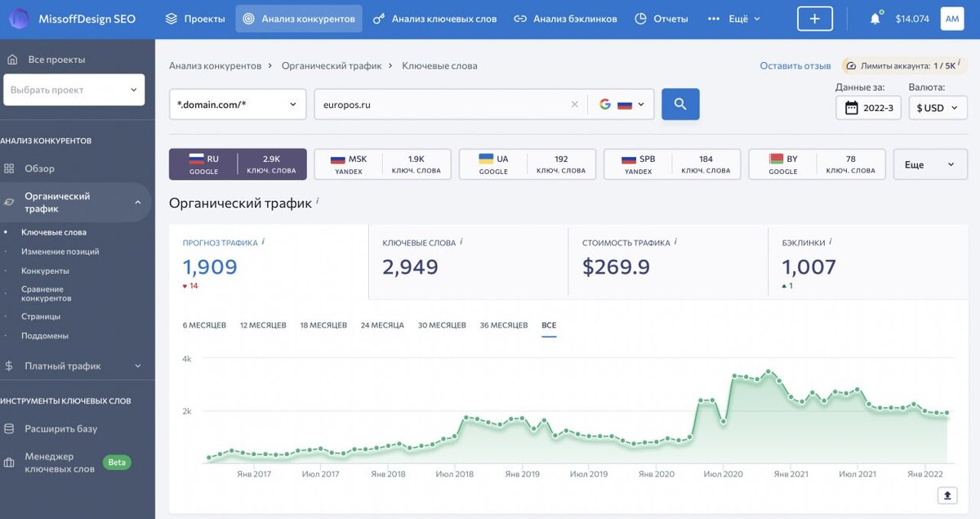Click the link icon of Анализ бэклинков

tap(520, 18)
